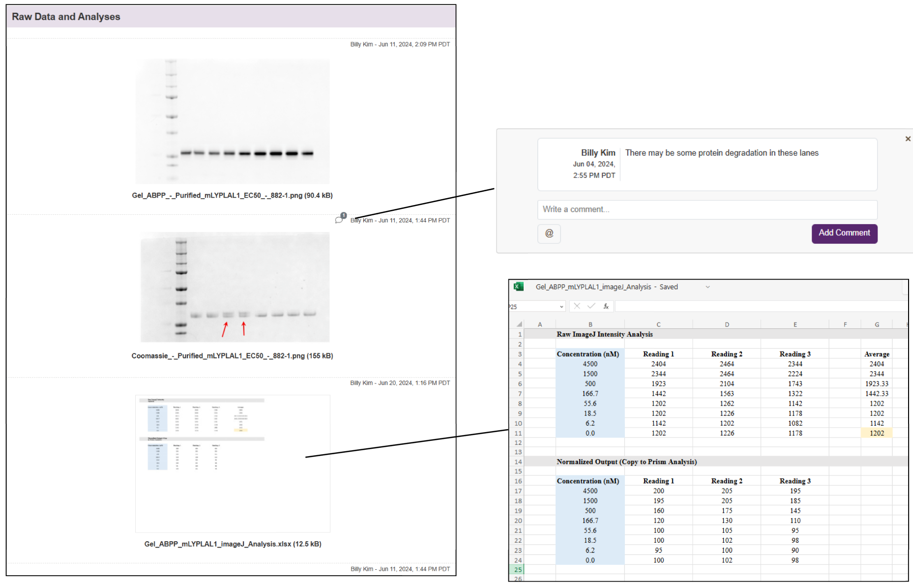Click the Write a comment field
913x588 pixels.
coord(707,209)
